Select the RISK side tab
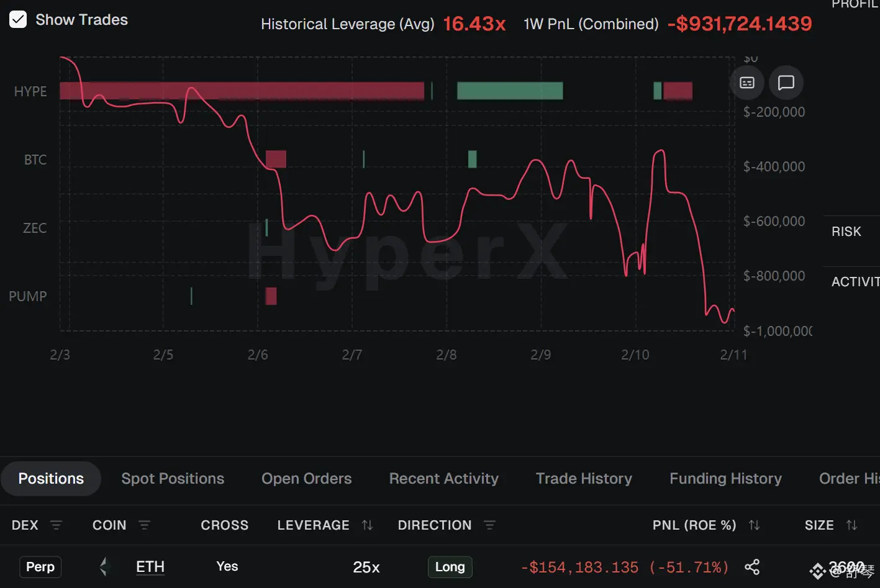This screenshot has width=880, height=588. point(846,232)
